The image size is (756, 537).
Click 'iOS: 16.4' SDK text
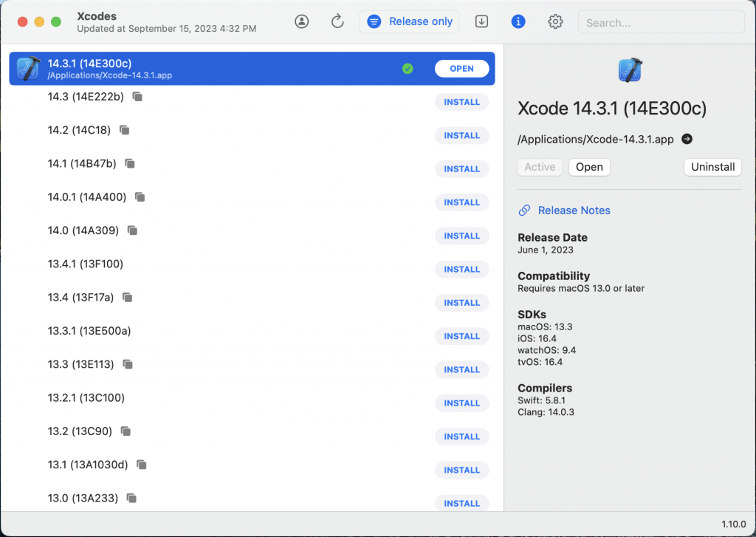pos(537,338)
